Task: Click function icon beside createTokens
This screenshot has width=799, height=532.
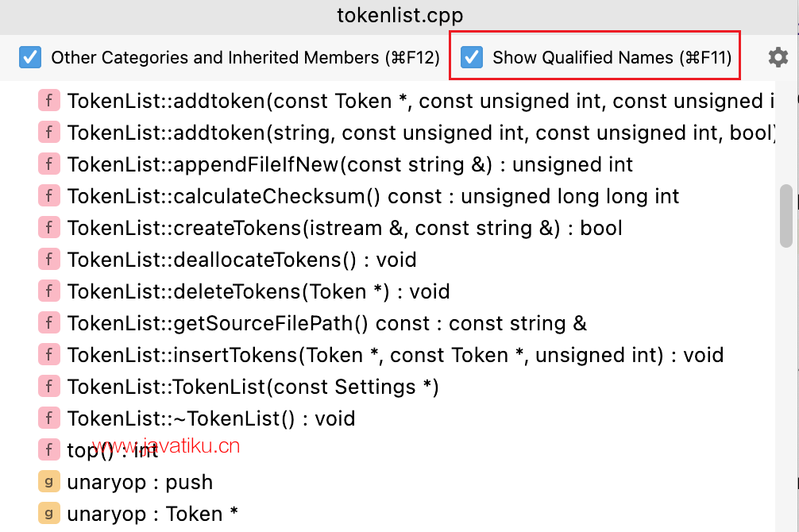Action: (x=49, y=228)
